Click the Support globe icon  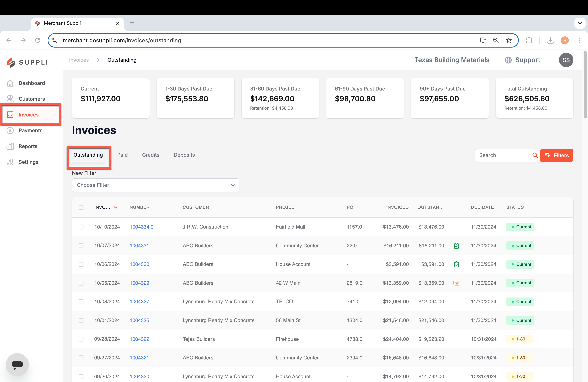pos(508,60)
